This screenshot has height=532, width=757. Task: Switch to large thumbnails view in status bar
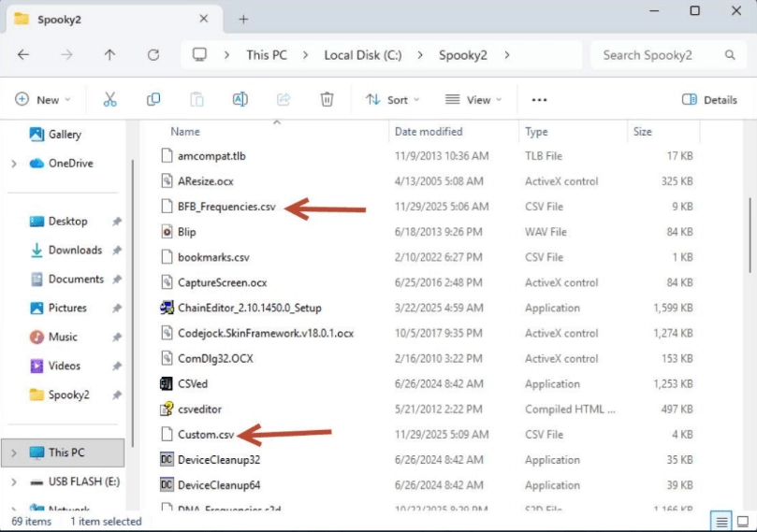pos(742,521)
